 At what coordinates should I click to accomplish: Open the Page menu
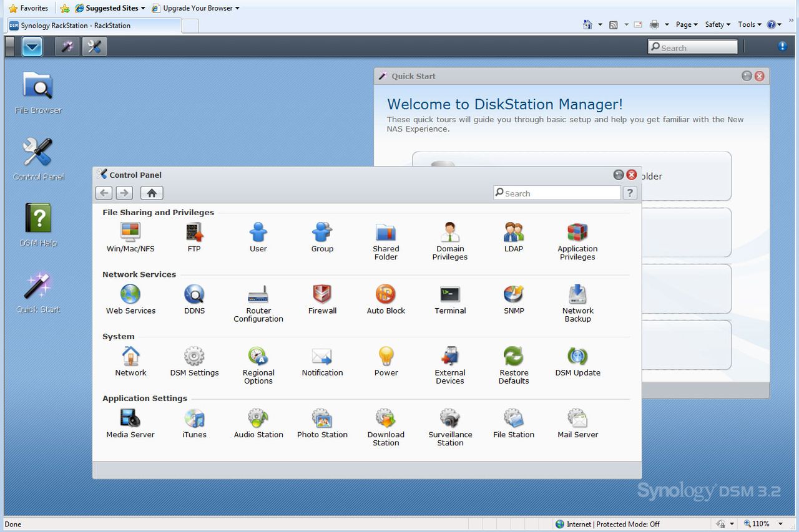[x=687, y=24]
